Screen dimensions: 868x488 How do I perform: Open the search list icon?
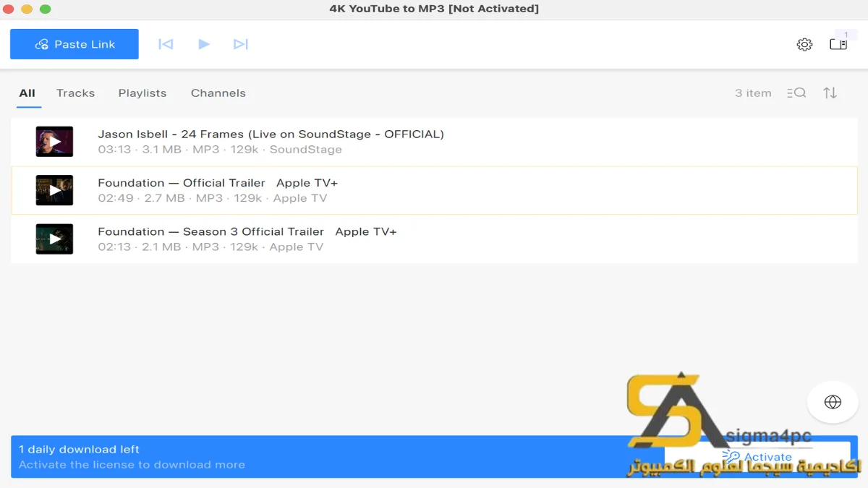pos(796,93)
